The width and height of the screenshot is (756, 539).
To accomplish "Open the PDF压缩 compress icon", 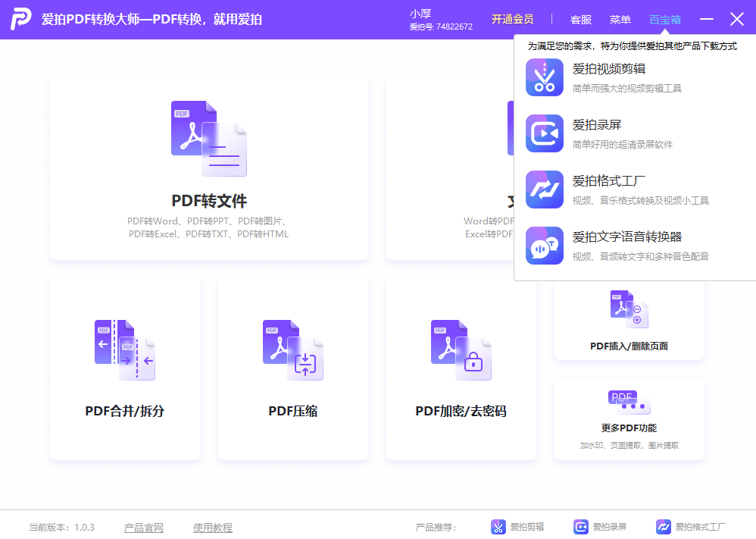I will pos(292,349).
